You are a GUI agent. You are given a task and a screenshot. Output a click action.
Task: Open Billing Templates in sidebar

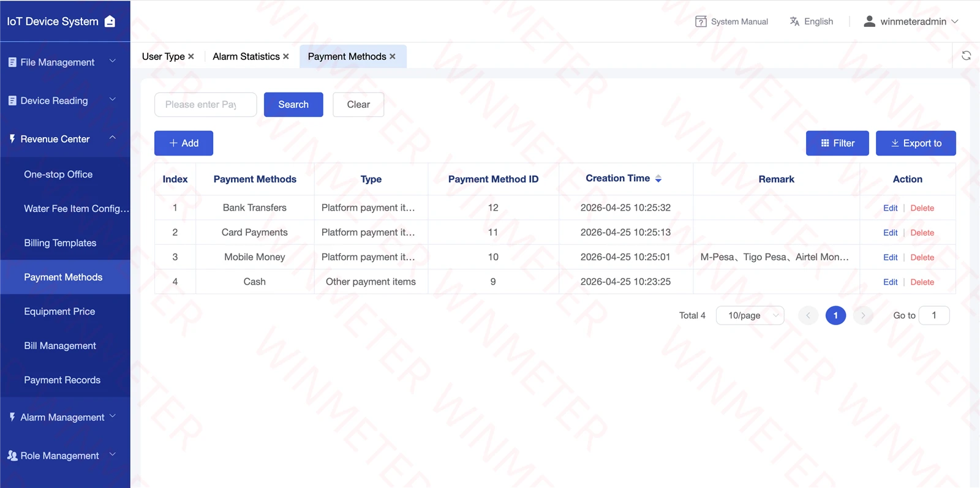tap(65, 243)
